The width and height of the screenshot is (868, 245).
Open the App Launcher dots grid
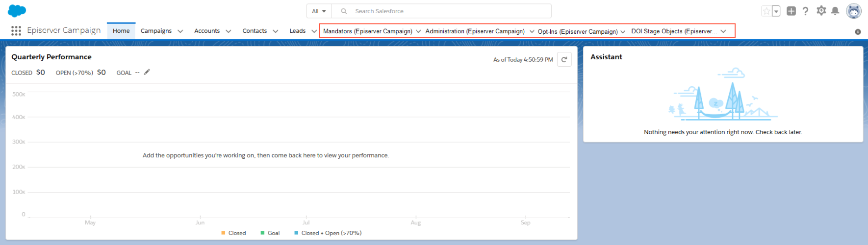click(x=16, y=31)
